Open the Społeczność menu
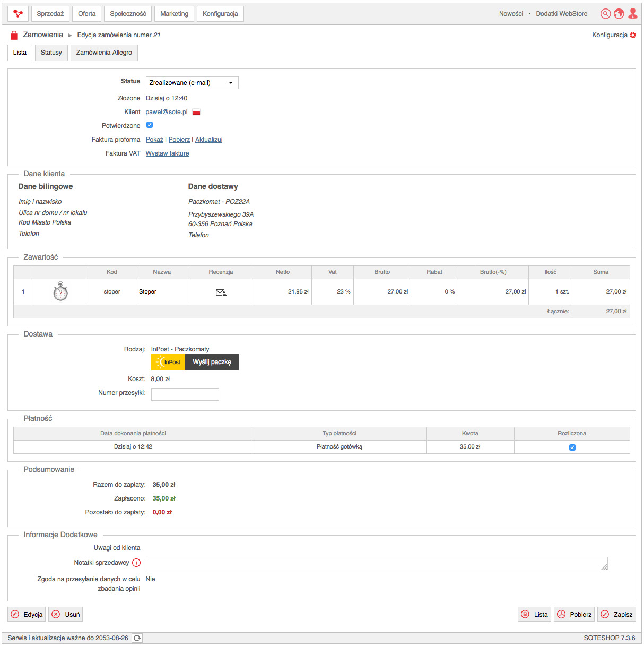 coord(128,14)
